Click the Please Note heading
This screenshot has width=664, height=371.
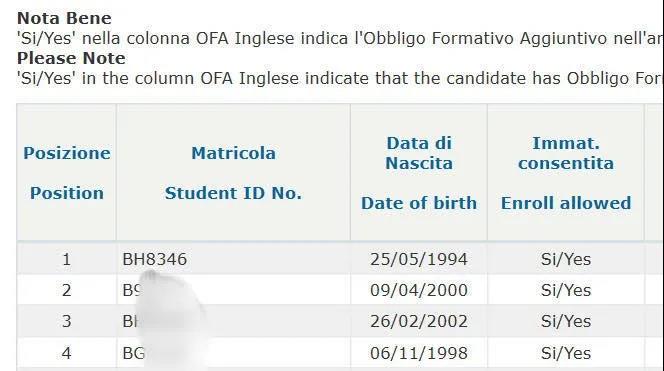click(x=71, y=58)
